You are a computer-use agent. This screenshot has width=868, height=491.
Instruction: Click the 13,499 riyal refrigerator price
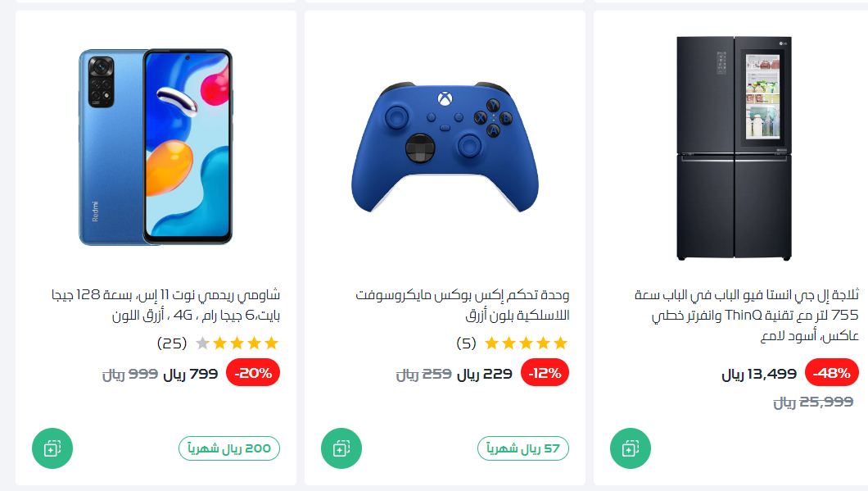point(759,374)
